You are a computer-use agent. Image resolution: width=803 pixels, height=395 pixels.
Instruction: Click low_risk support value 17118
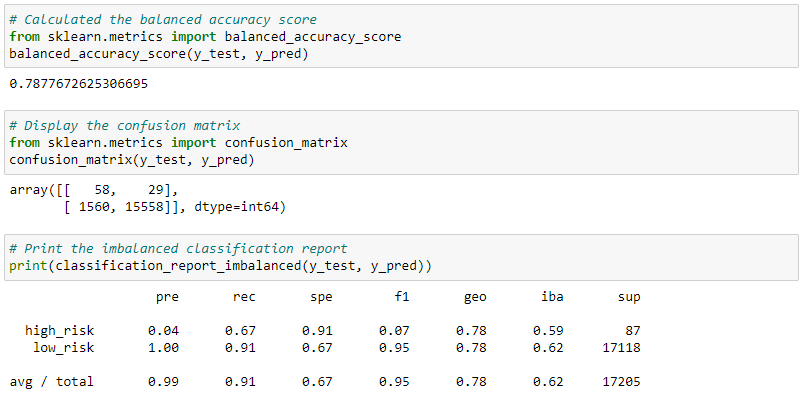[621, 348]
